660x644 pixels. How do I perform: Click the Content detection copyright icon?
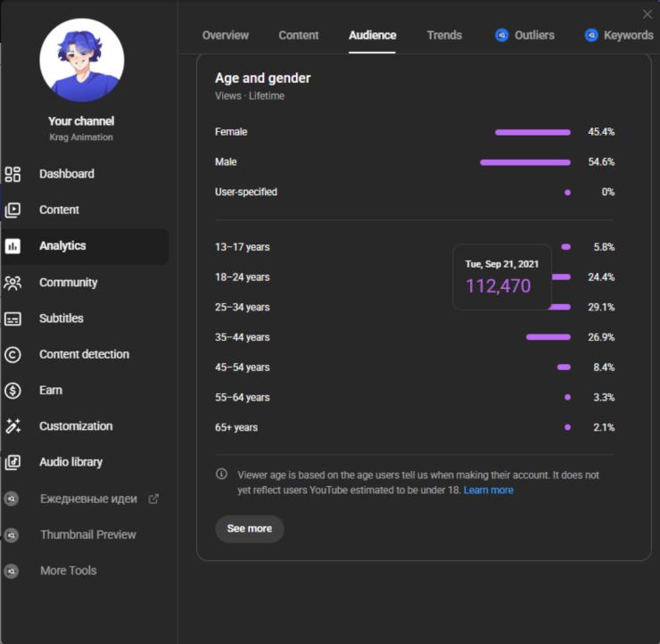pos(12,354)
